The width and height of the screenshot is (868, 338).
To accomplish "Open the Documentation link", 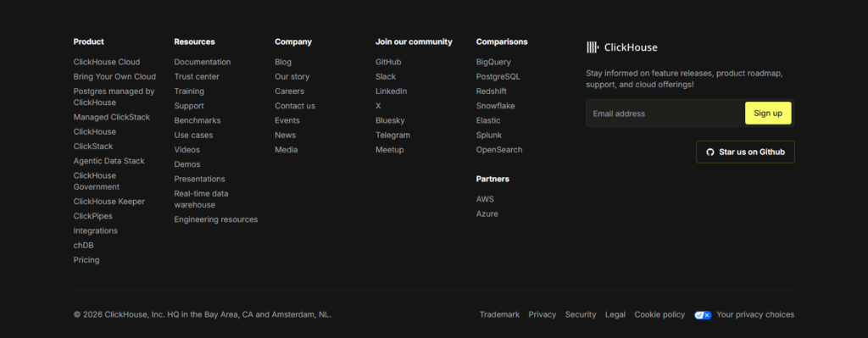I will [203, 62].
